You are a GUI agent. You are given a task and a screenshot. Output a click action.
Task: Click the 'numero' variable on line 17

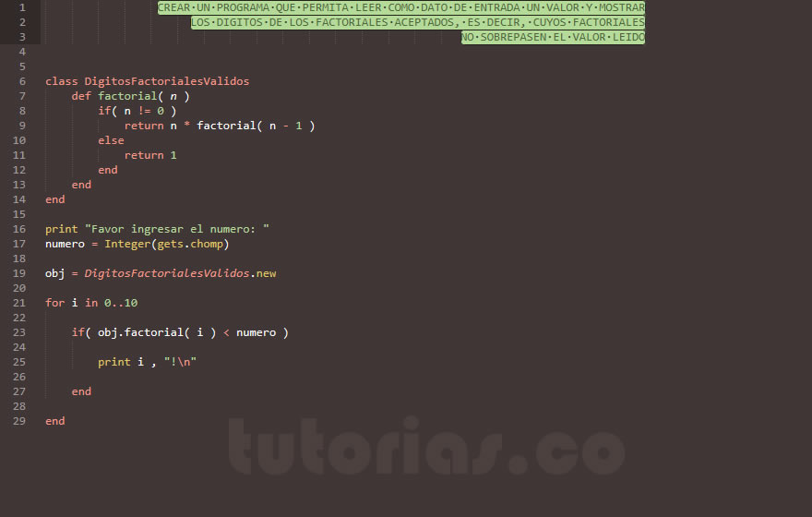[x=65, y=244]
